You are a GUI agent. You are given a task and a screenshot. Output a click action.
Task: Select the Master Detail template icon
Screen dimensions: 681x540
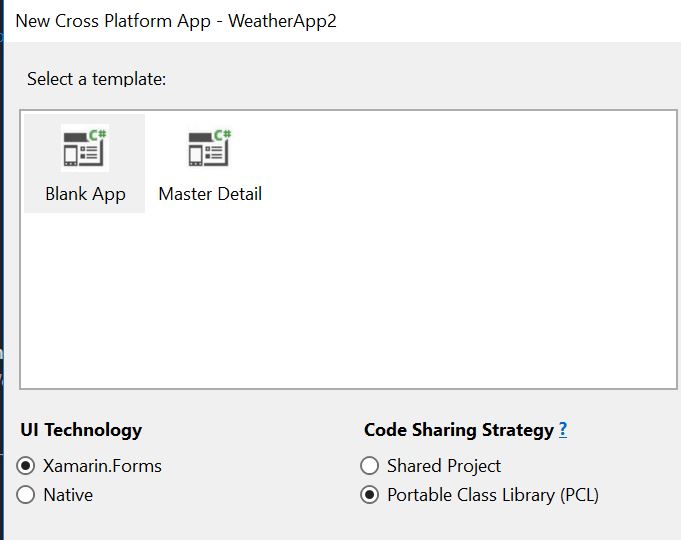(210, 148)
